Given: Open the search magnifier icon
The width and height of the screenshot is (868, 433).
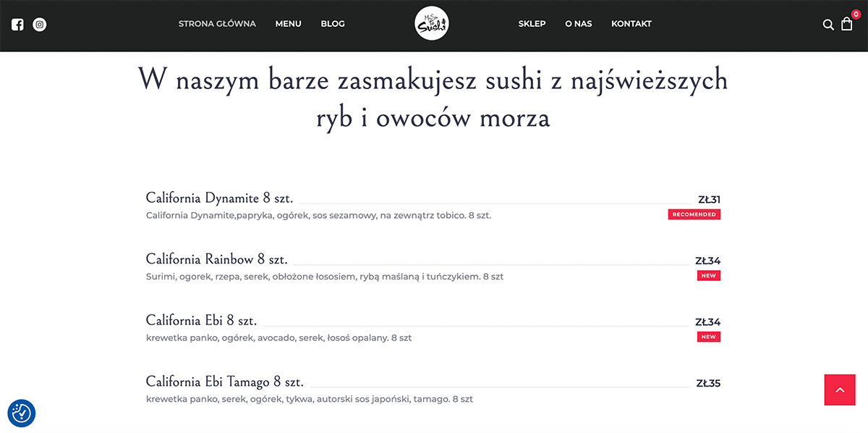Looking at the screenshot, I should click(x=828, y=25).
